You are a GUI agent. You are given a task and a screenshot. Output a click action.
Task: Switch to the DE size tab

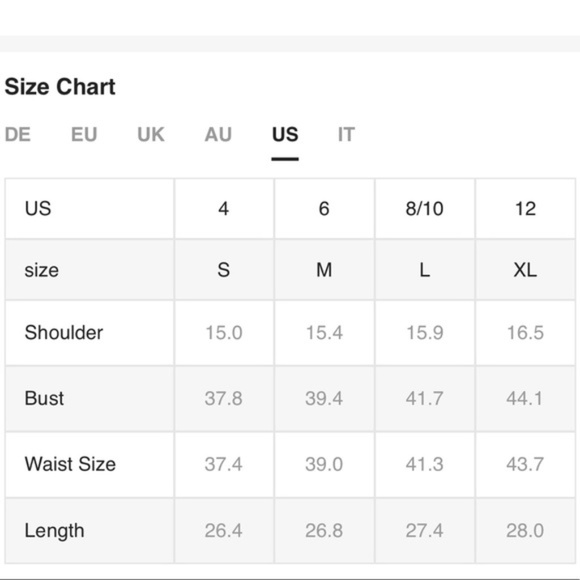[x=17, y=134]
